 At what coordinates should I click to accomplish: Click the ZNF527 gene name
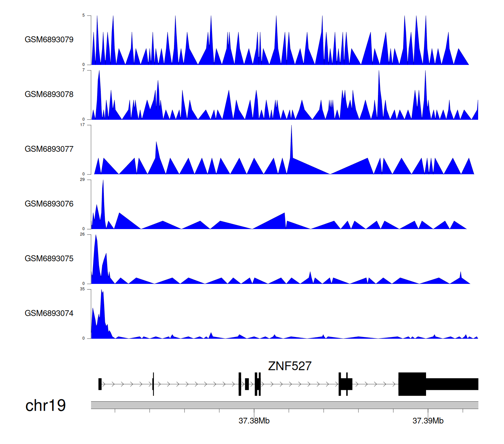coord(290,366)
